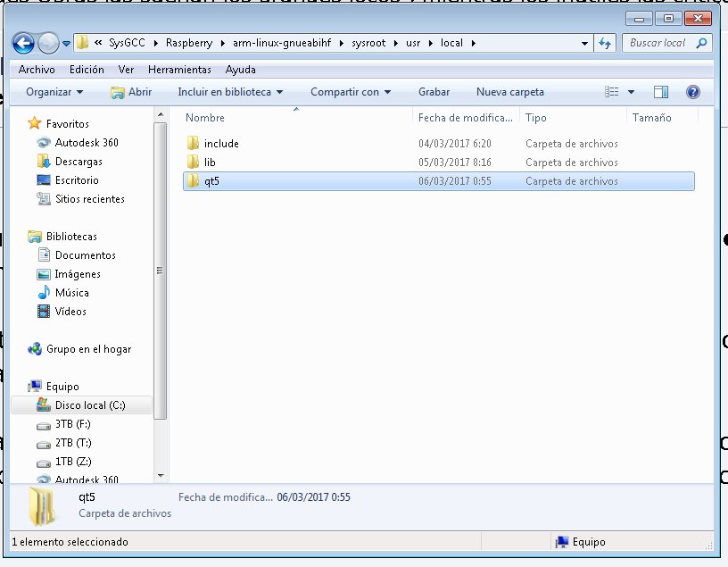Go back with the blue Back arrow
The image size is (728, 567).
[x=23, y=43]
